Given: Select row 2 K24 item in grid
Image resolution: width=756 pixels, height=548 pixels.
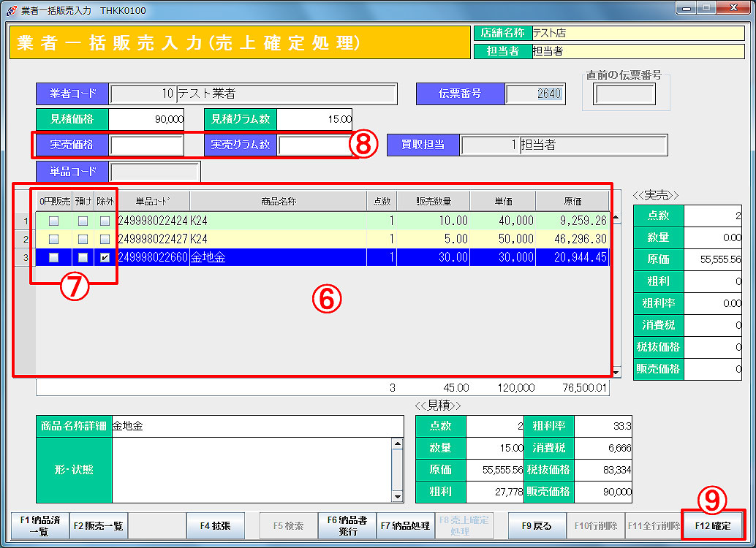Looking at the screenshot, I should (278, 239).
